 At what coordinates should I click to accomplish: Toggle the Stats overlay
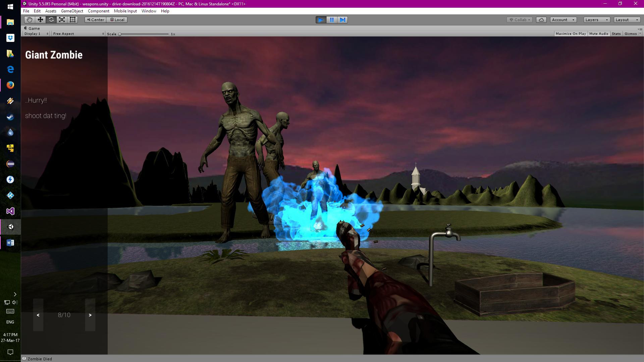click(616, 34)
